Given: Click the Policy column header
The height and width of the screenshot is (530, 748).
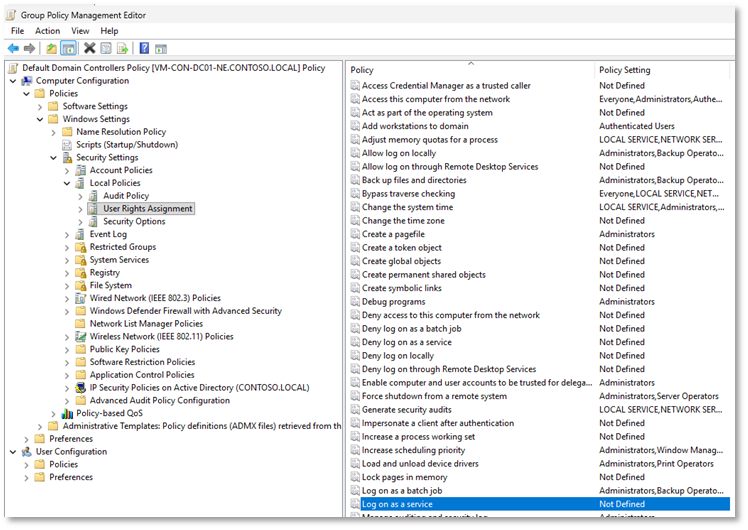Looking at the screenshot, I should pos(362,70).
